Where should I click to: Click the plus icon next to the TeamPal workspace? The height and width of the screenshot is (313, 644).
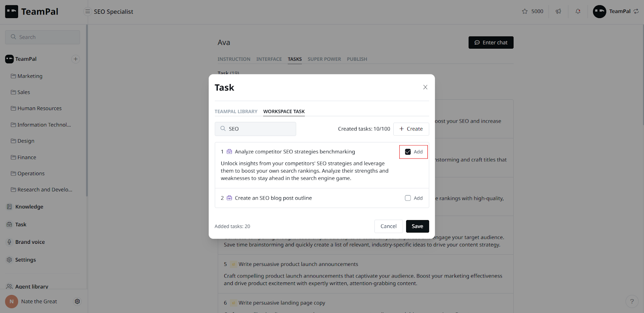point(75,59)
